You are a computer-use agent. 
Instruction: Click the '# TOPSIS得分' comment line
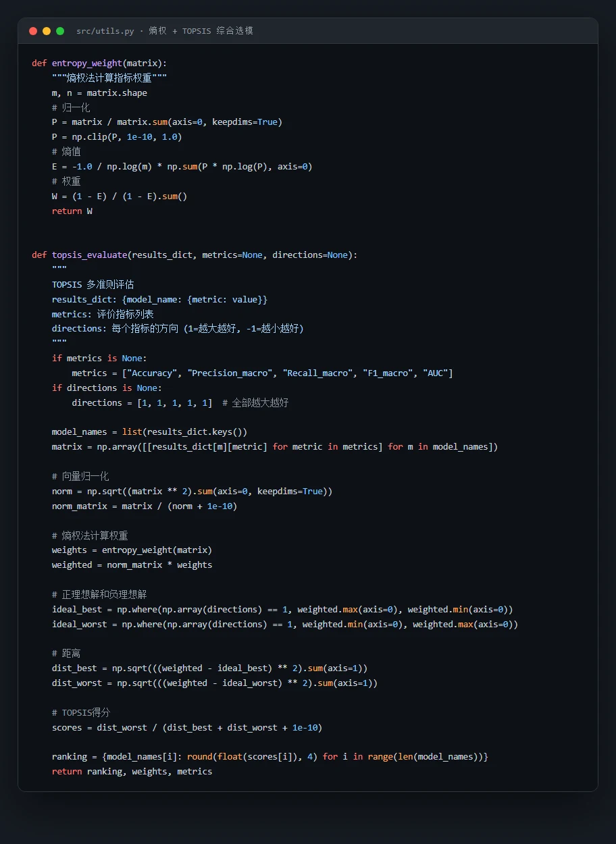coord(81,712)
